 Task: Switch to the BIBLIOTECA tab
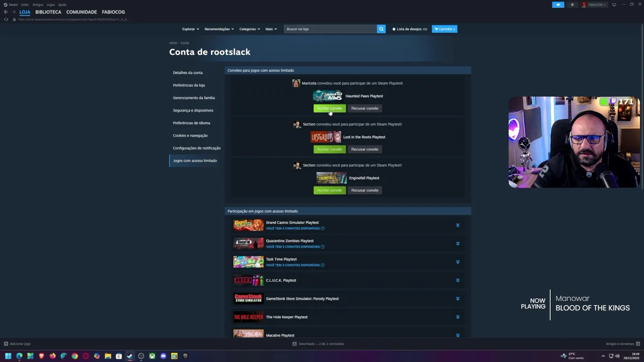pyautogui.click(x=48, y=12)
